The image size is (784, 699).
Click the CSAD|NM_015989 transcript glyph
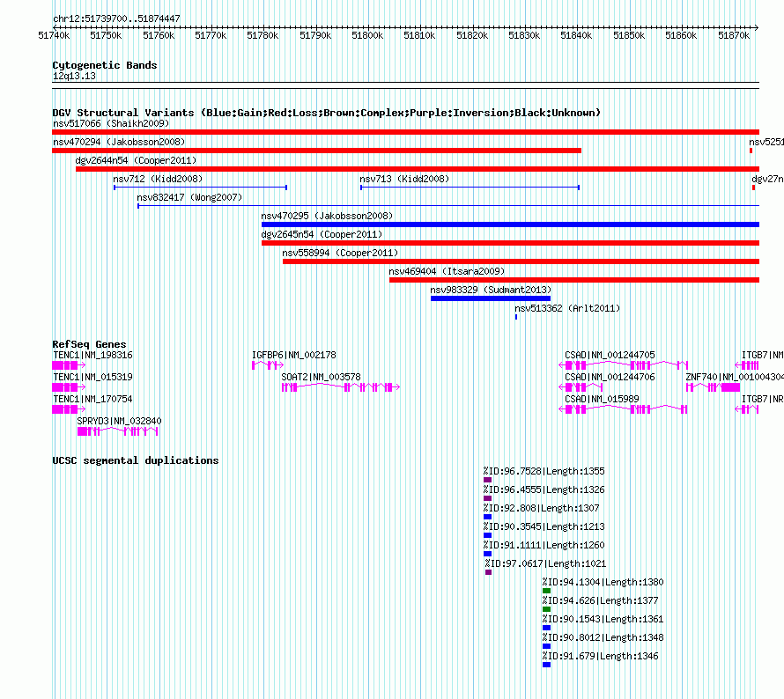click(623, 409)
